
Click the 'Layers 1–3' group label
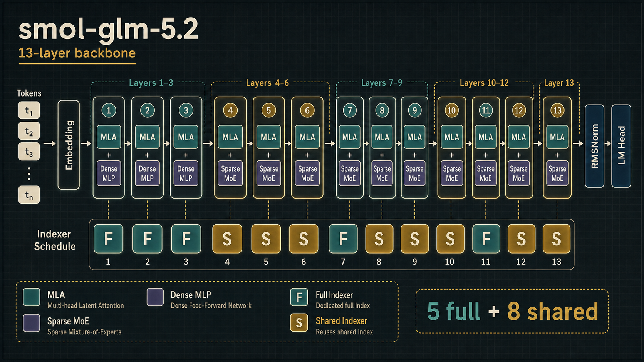[x=151, y=83]
